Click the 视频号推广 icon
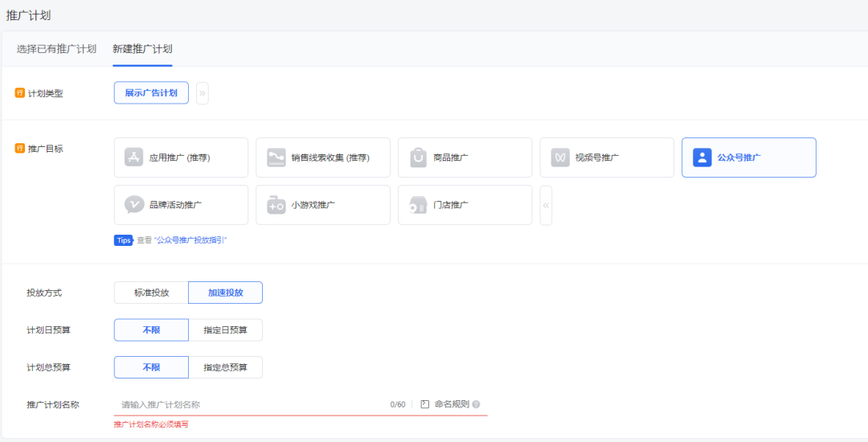868x442 pixels. (560, 157)
